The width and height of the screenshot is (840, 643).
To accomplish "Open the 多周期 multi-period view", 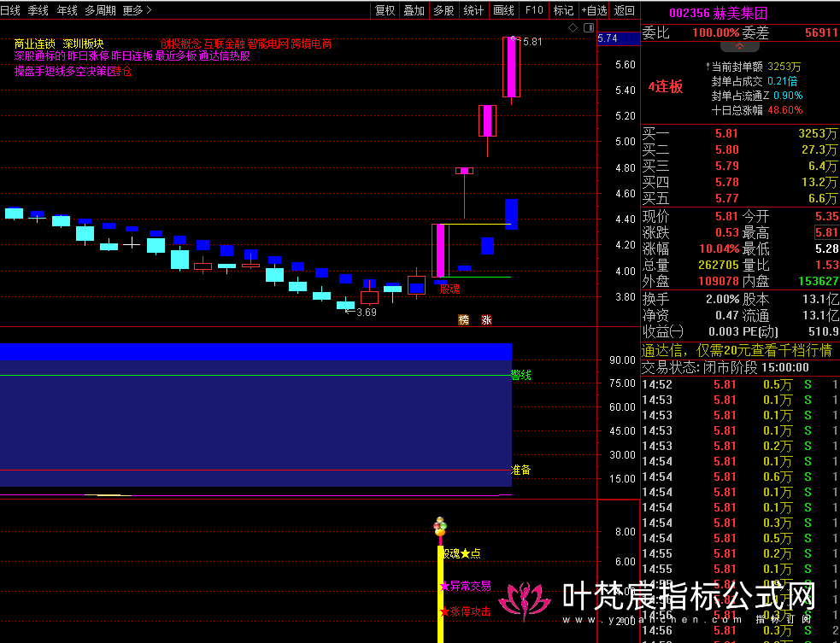I will click(100, 10).
